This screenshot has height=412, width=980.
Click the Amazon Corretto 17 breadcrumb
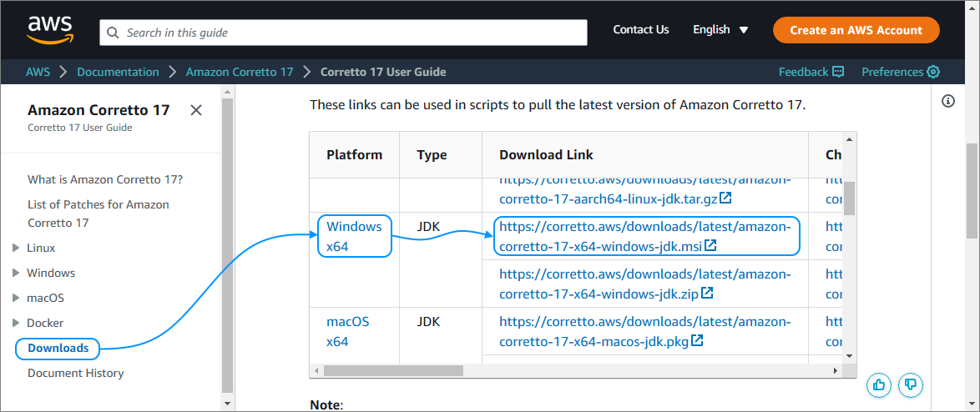pyautogui.click(x=240, y=72)
